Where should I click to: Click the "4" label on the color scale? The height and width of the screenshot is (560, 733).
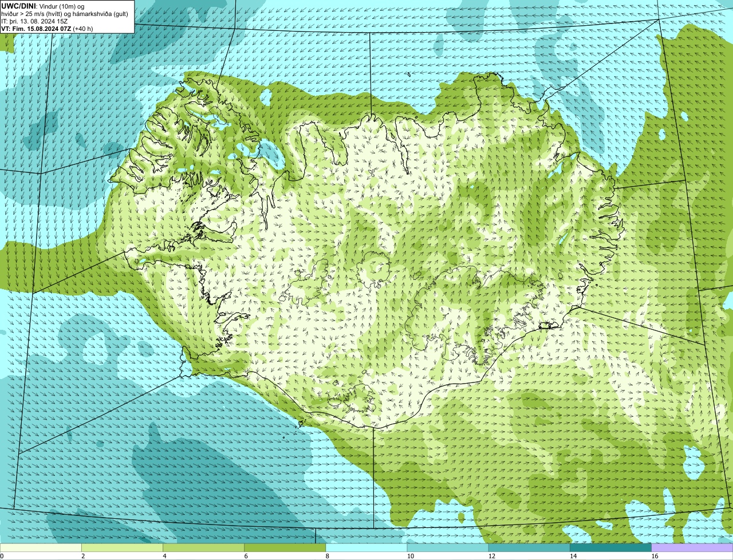pos(164,556)
